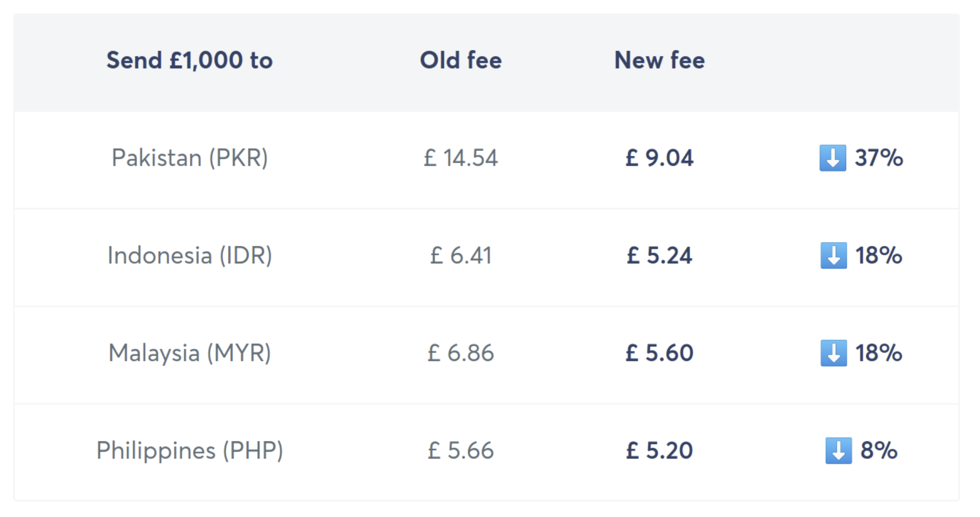Choose the Malaysia (MYR) destination
The image size is (980, 517).
point(189,353)
